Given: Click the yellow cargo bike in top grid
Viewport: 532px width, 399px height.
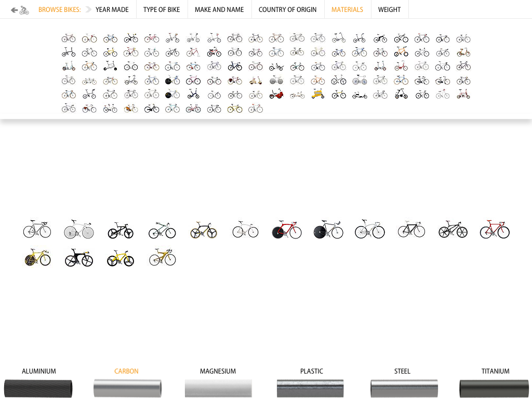Looking at the screenshot, I should pyautogui.click(x=317, y=94).
